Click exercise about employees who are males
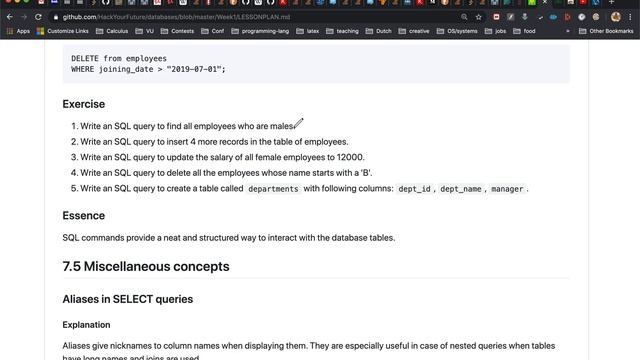Viewport: 640px width, 360px height. point(187,126)
